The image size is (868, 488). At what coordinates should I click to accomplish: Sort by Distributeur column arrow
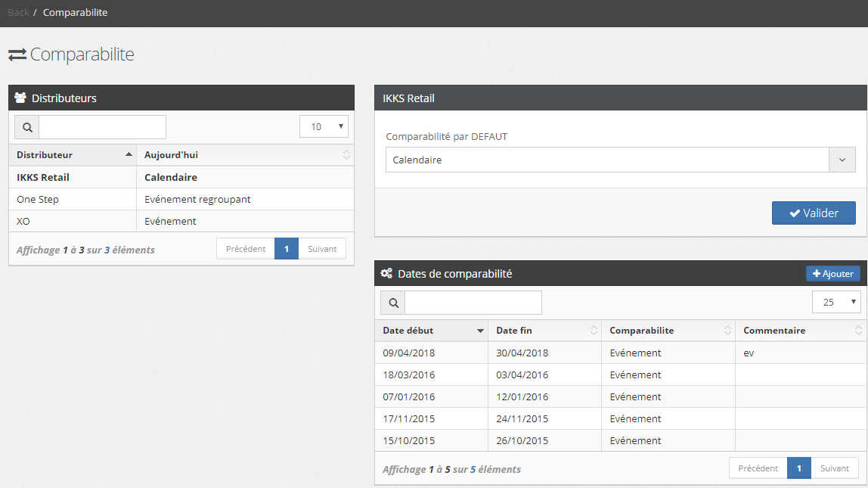128,154
